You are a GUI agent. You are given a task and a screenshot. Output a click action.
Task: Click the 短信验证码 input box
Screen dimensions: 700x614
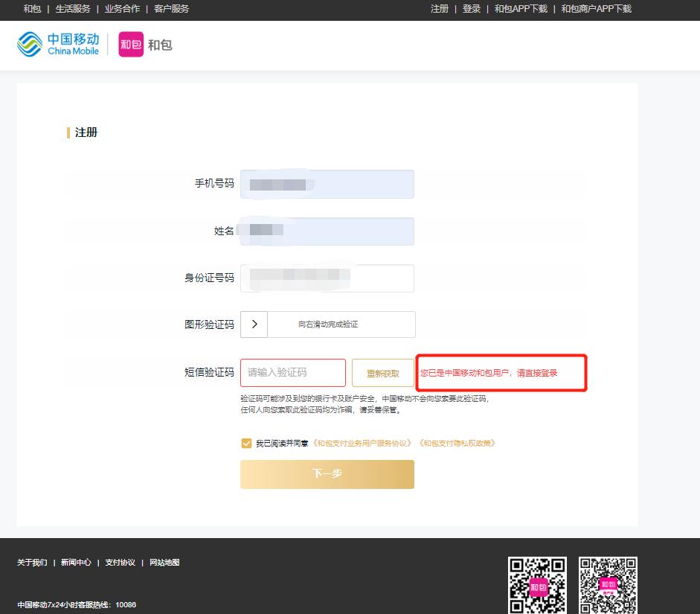pos(293,373)
